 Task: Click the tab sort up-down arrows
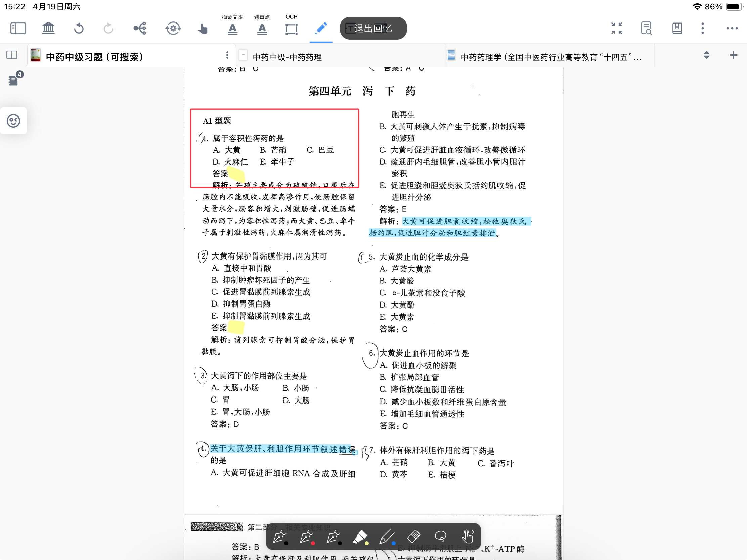pyautogui.click(x=706, y=55)
